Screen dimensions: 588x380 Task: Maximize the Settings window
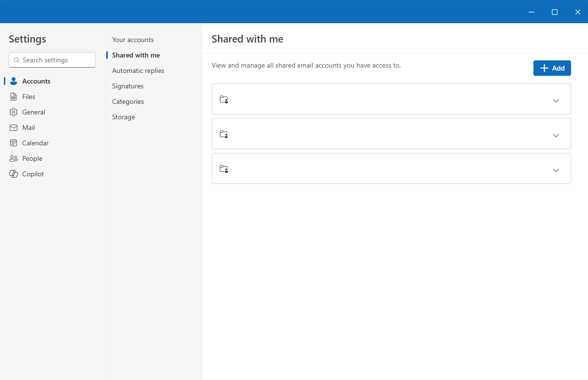pos(555,12)
